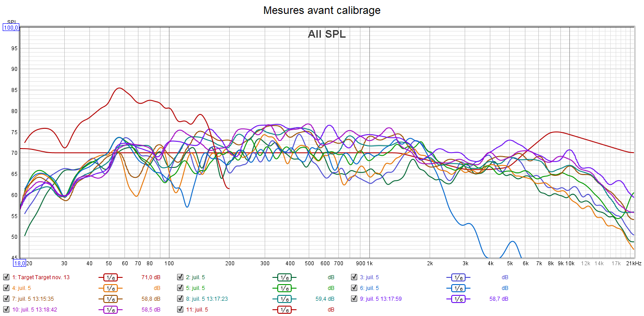This screenshot has width=644, height=316.
Task: Click the 1/6 smoothing icon for trace 2
Action: (x=284, y=277)
